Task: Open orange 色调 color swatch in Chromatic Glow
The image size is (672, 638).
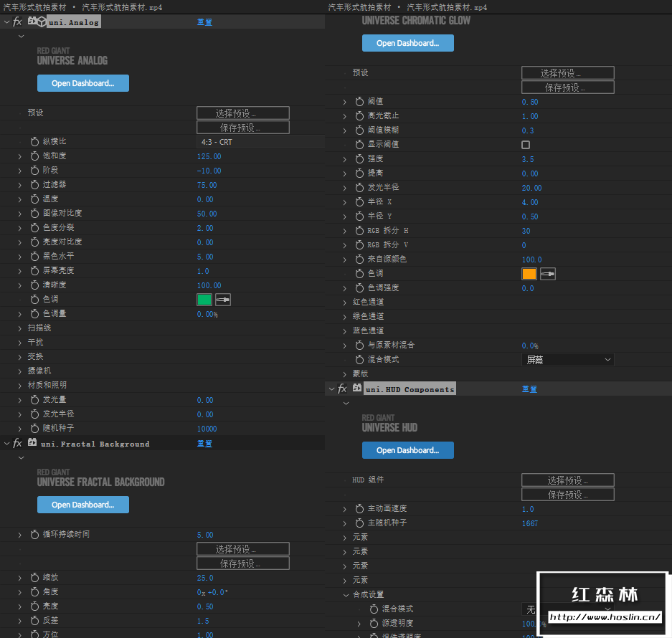Action: tap(529, 274)
